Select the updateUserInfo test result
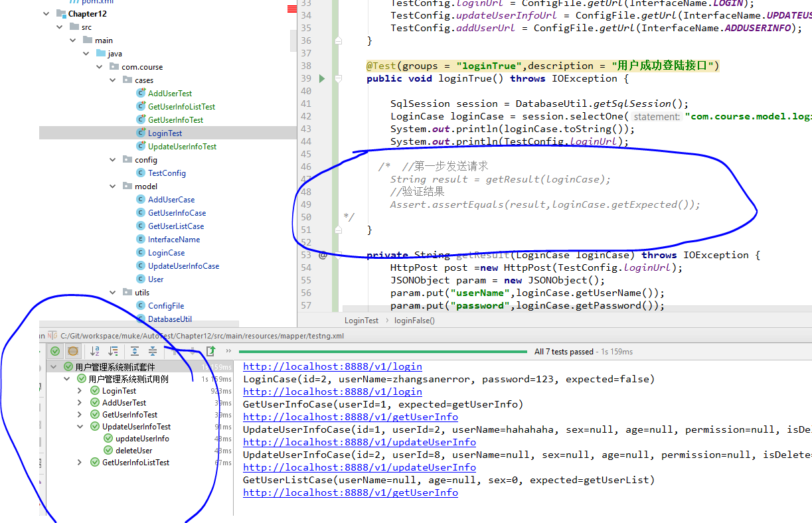 (142, 439)
